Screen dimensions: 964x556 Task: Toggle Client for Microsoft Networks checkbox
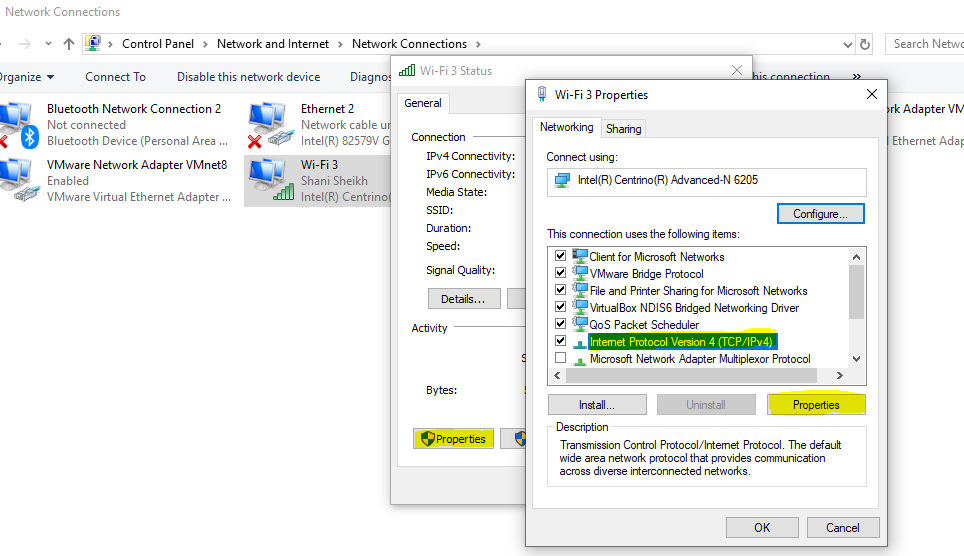[x=560, y=255]
